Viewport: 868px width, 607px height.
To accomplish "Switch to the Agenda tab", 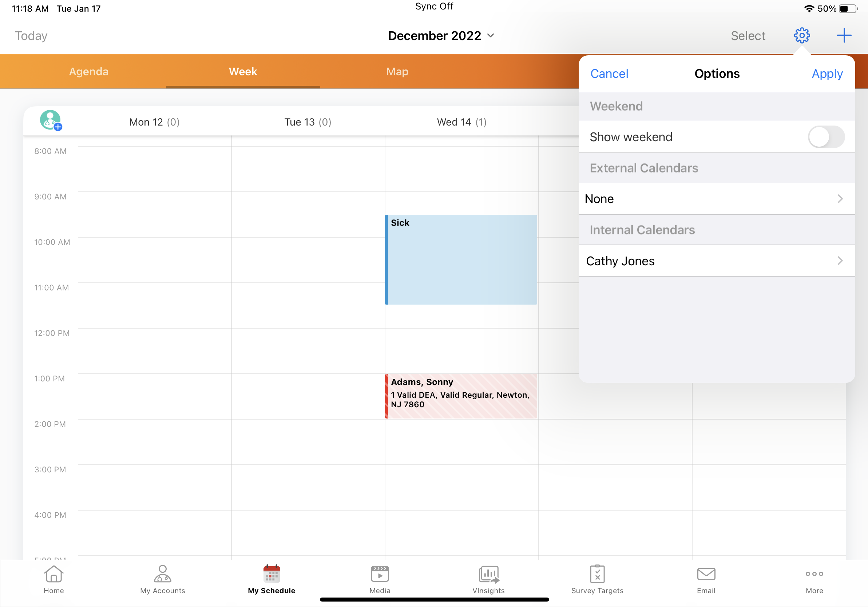I will (88, 71).
